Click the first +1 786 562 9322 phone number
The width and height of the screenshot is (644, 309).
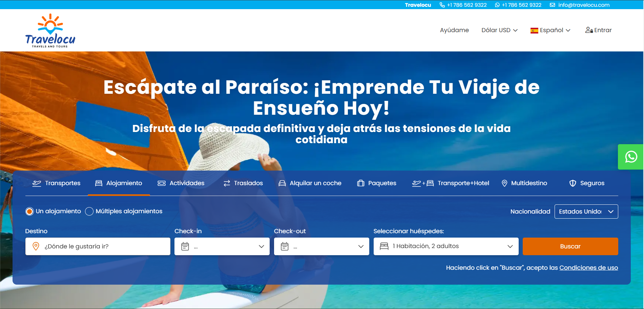[x=467, y=5]
